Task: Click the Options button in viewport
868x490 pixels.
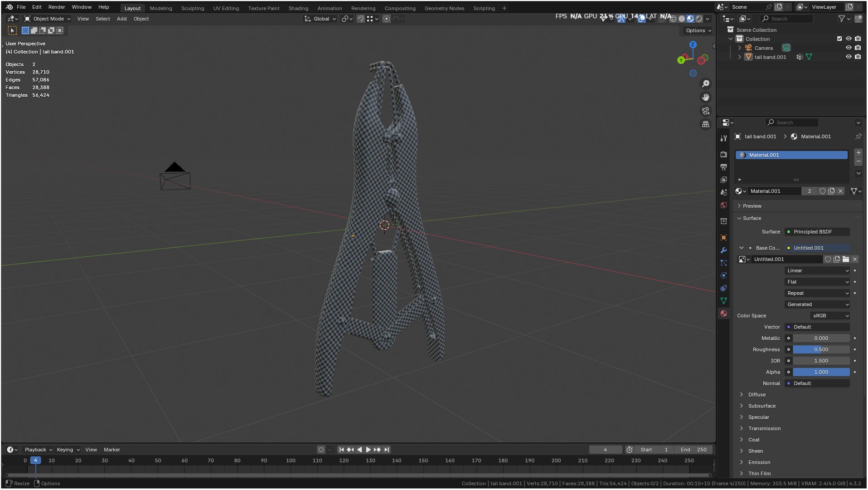Action: [x=698, y=31]
